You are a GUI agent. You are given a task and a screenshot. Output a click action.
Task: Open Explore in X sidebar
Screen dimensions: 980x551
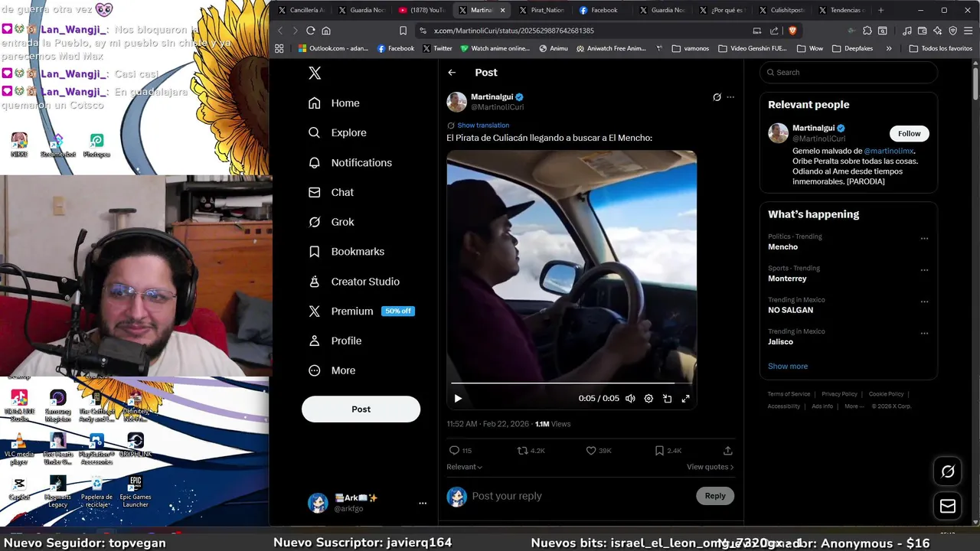337,132
